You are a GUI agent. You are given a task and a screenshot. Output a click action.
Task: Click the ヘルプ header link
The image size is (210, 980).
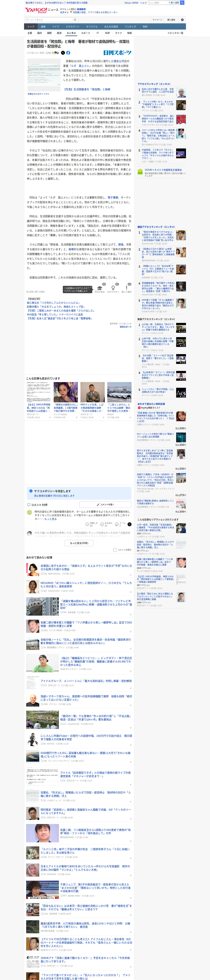143,3
